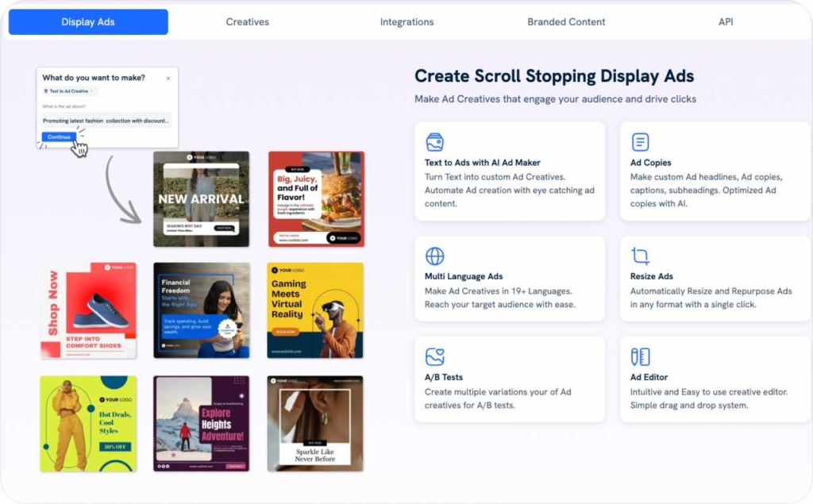
Task: Select the Multi Language Ads globe icon
Action: click(x=434, y=256)
